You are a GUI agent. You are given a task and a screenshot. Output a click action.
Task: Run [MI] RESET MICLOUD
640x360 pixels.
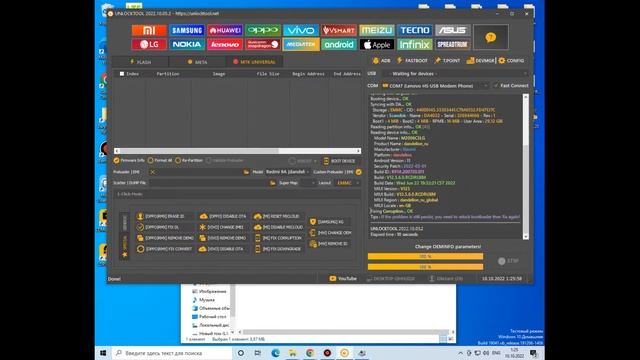coord(279,216)
